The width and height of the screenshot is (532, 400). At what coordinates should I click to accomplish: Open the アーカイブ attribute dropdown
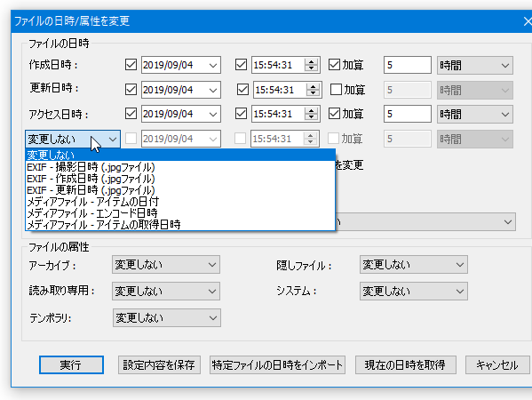tap(166, 265)
